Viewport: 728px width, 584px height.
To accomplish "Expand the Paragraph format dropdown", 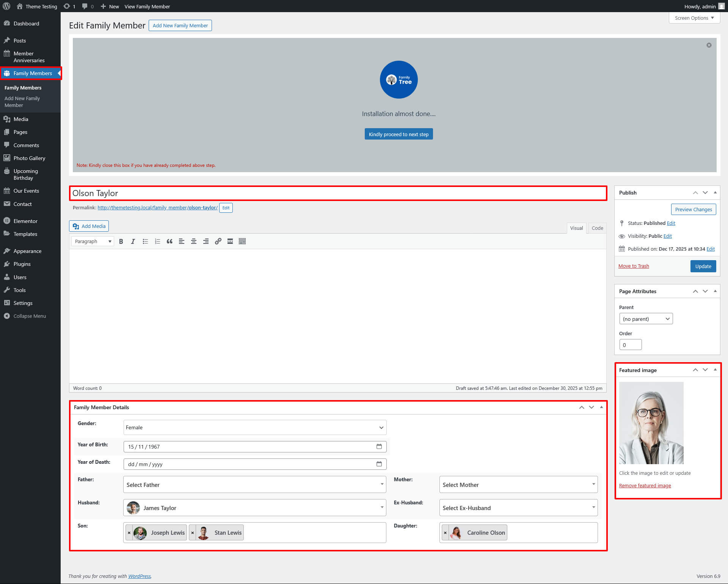I will pyautogui.click(x=93, y=241).
